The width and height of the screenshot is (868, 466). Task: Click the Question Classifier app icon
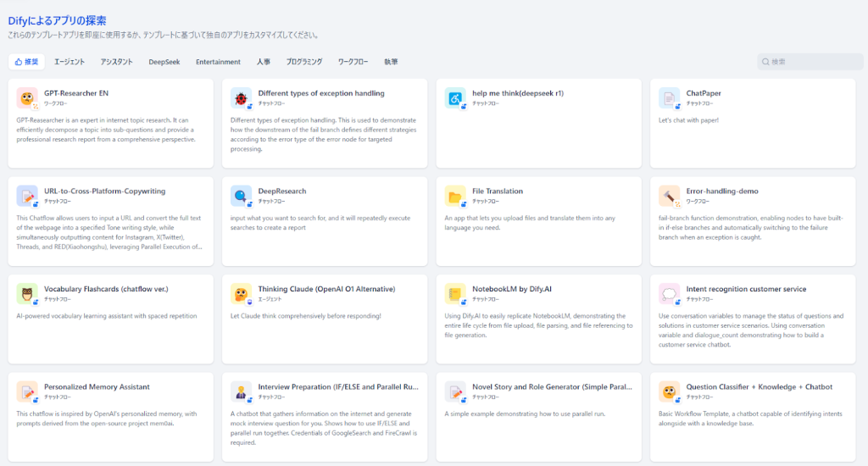[x=670, y=391]
